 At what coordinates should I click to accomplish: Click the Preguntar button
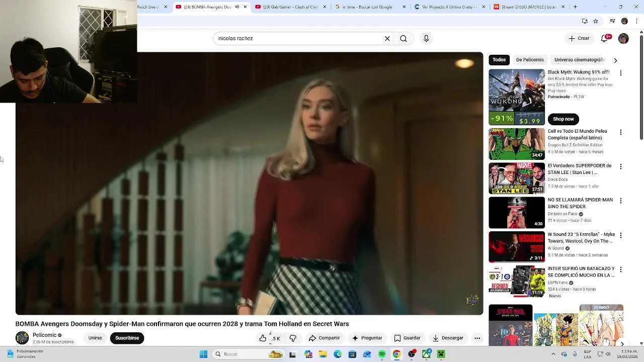click(367, 338)
